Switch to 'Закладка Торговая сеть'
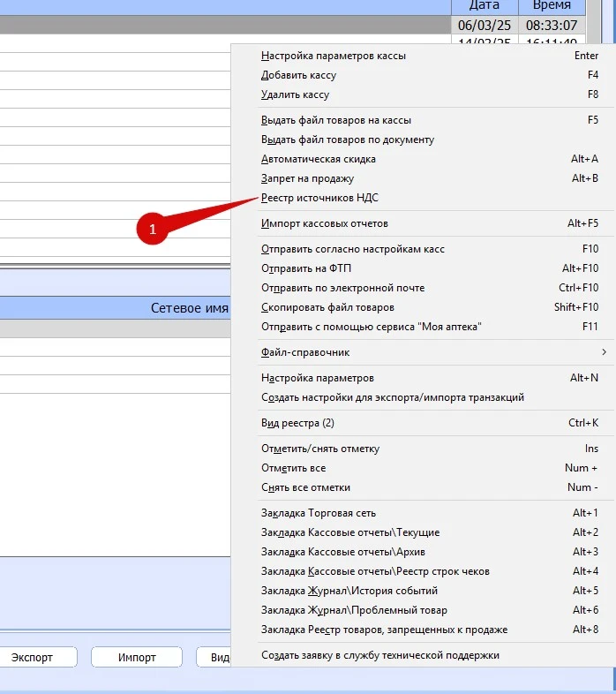 coord(319,513)
